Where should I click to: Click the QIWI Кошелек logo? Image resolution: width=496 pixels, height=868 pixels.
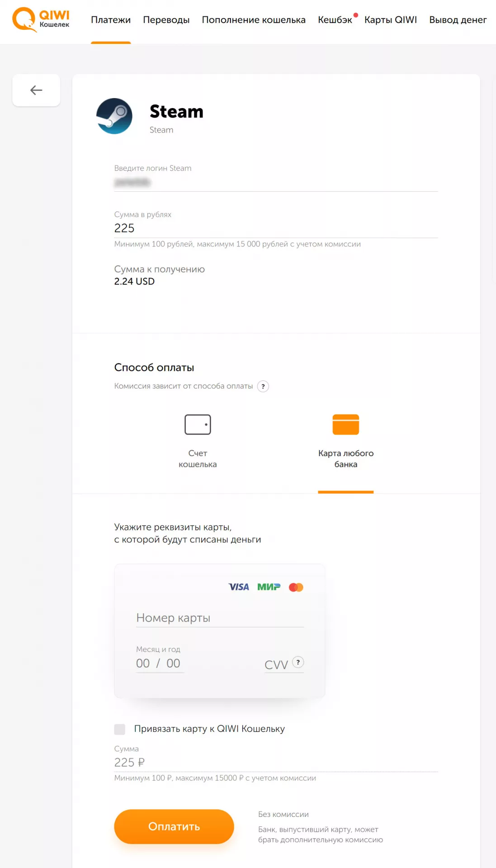point(41,19)
